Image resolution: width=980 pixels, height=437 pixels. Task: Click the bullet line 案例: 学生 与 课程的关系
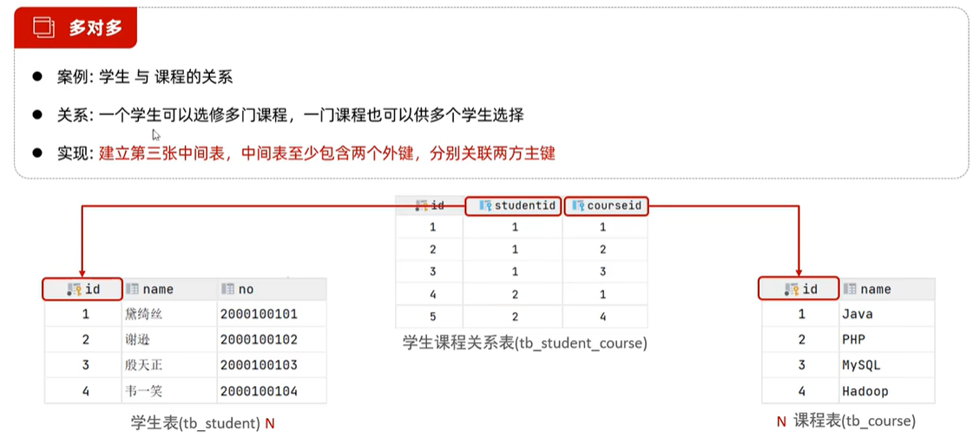pos(144,78)
